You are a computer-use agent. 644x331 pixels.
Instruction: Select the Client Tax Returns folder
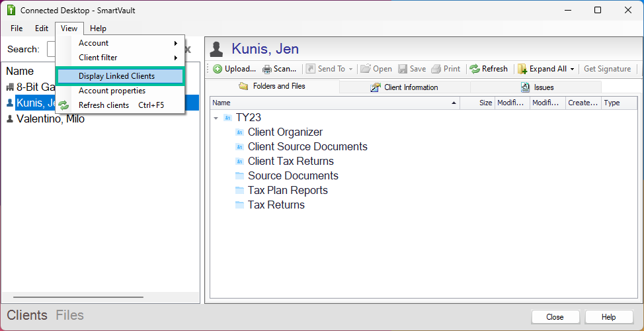291,161
